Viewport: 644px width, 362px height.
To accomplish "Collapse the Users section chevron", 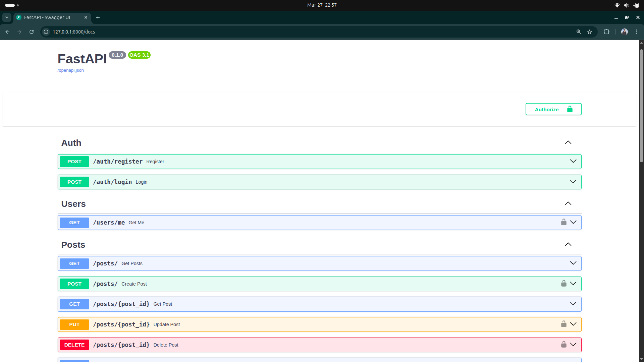I will click(x=568, y=204).
